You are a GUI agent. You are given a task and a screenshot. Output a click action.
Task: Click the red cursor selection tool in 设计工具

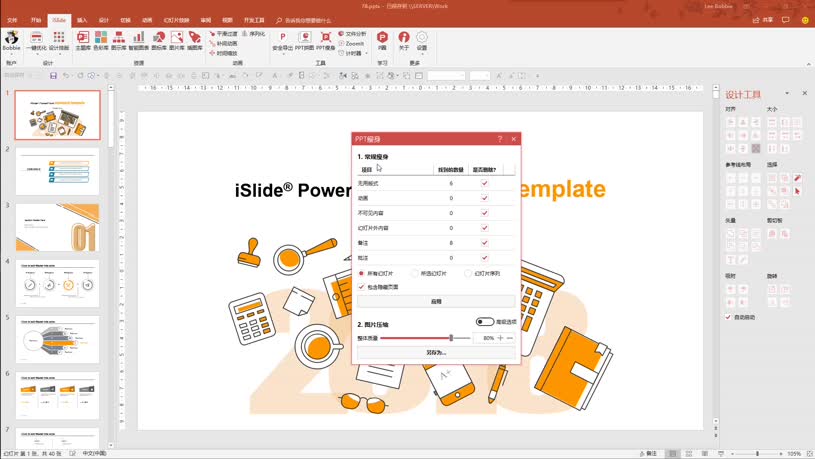pyautogui.click(x=797, y=191)
